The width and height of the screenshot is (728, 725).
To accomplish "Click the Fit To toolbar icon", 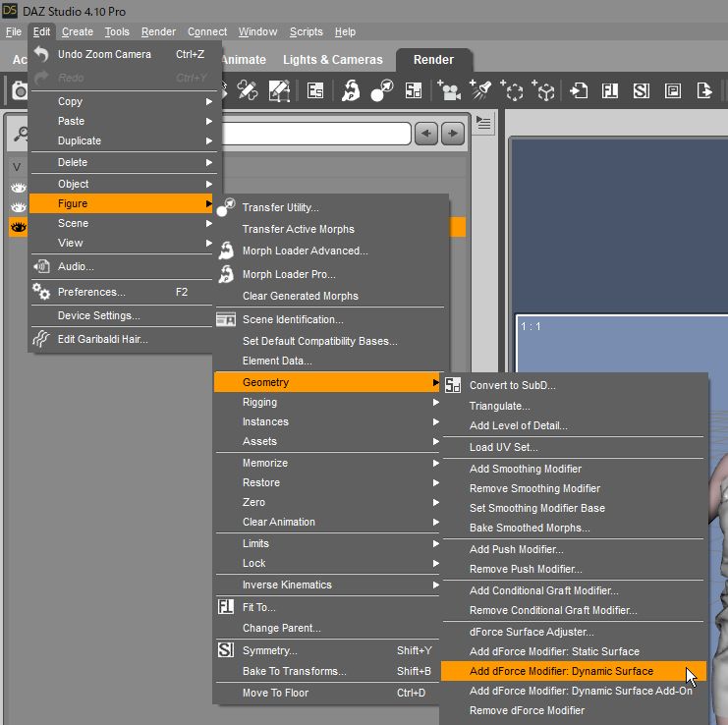I will click(x=609, y=90).
